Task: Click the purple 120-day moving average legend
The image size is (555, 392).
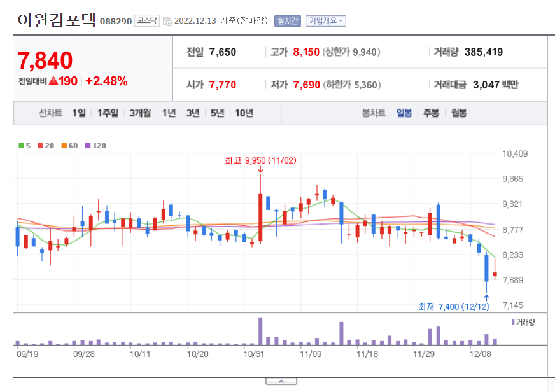Action: [95, 146]
